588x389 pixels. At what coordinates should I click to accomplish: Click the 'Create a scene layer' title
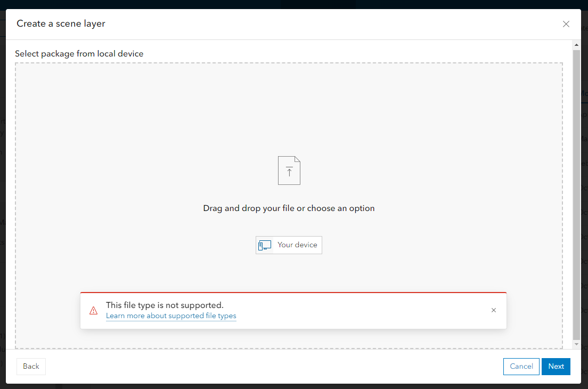coord(61,23)
